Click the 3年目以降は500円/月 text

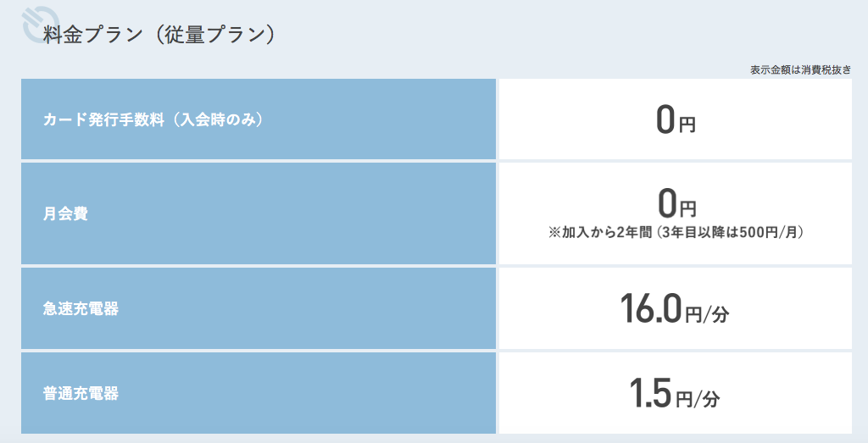729,232
